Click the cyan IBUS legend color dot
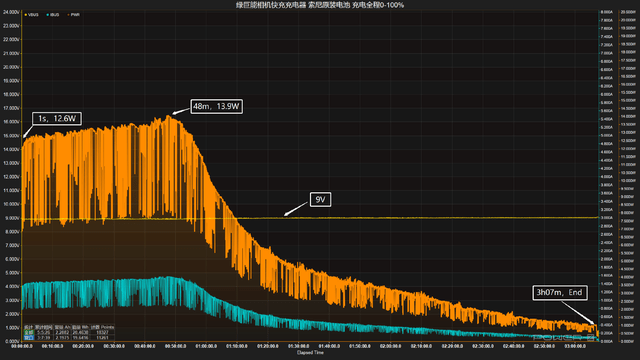This screenshot has width=640, height=360. click(48, 15)
